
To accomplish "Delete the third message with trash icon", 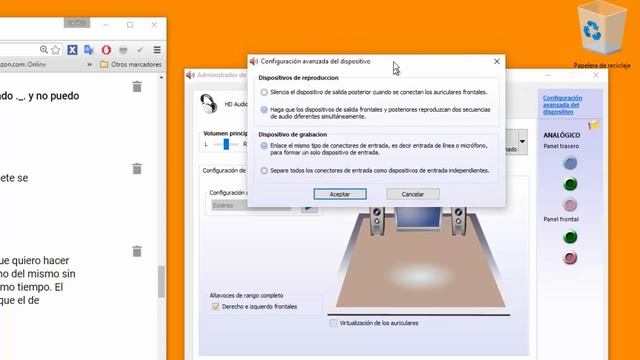I will pyautogui.click(x=137, y=251).
